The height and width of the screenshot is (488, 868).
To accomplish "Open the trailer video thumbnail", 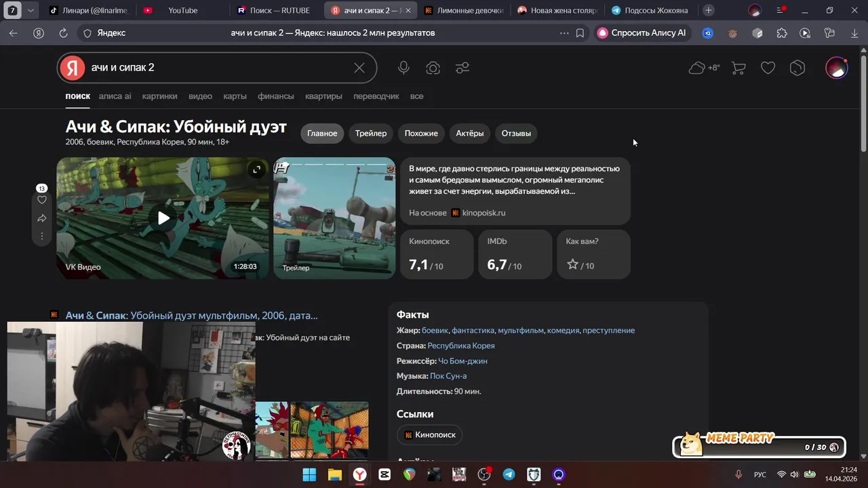I will [x=334, y=218].
